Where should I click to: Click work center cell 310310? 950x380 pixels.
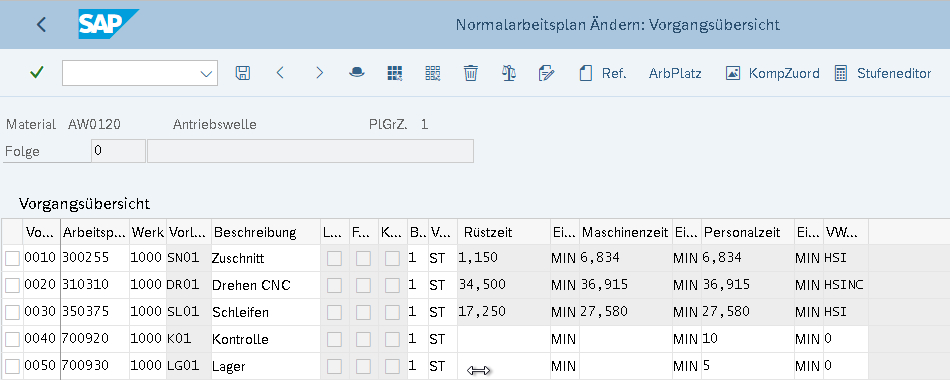[95, 285]
